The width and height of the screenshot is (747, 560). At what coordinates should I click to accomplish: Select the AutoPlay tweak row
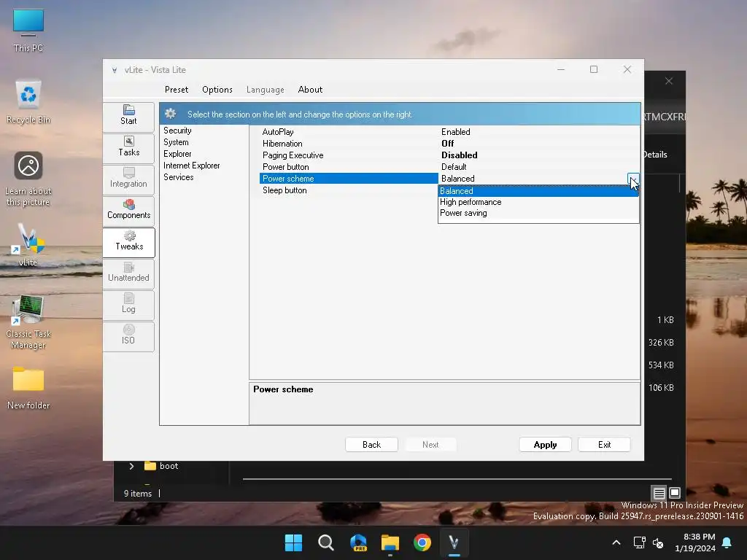[x=349, y=132]
